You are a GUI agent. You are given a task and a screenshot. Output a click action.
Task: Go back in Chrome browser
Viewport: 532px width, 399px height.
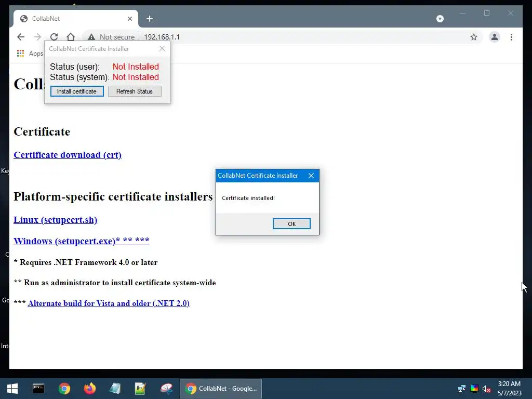[21, 37]
